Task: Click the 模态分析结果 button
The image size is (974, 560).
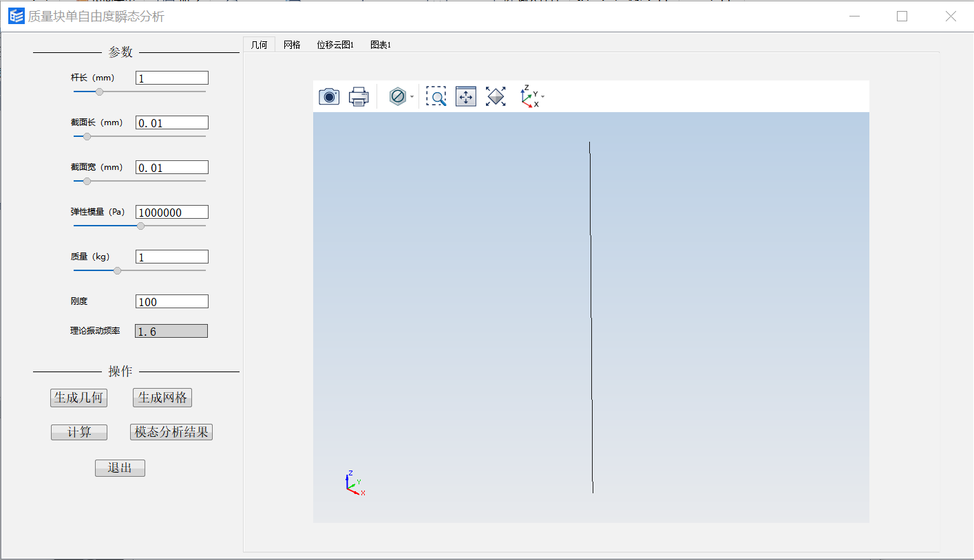Action: pyautogui.click(x=171, y=432)
